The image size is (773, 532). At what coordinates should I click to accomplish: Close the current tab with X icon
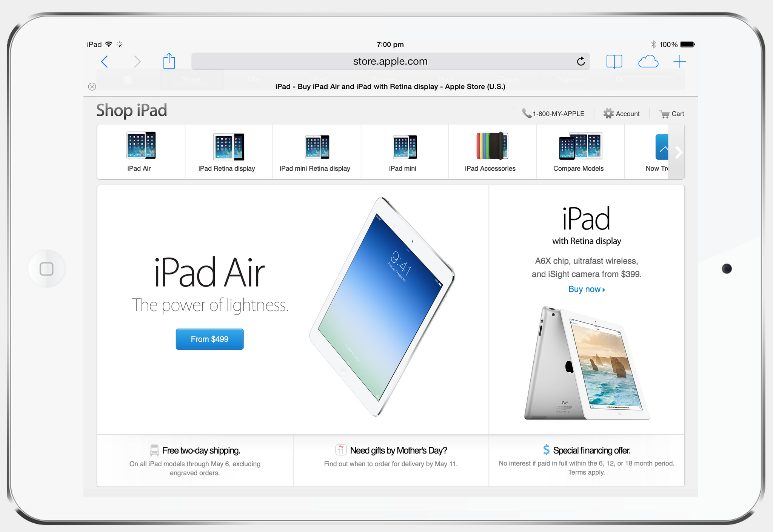pos(92,86)
